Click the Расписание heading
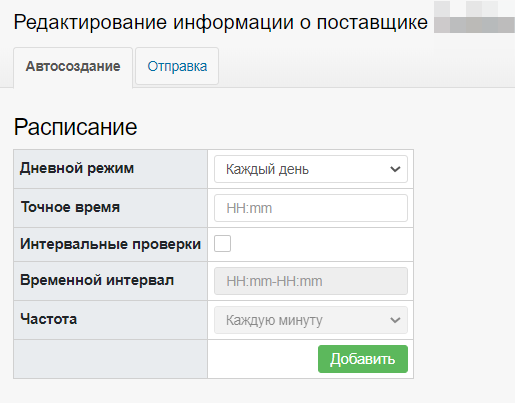The image size is (515, 403). tap(75, 127)
